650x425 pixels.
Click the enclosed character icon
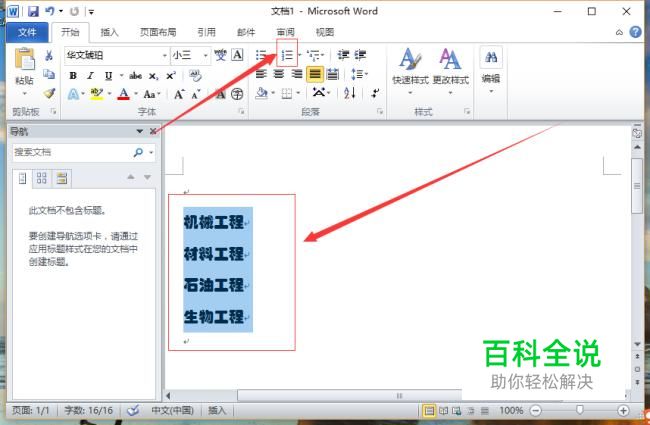[237, 94]
